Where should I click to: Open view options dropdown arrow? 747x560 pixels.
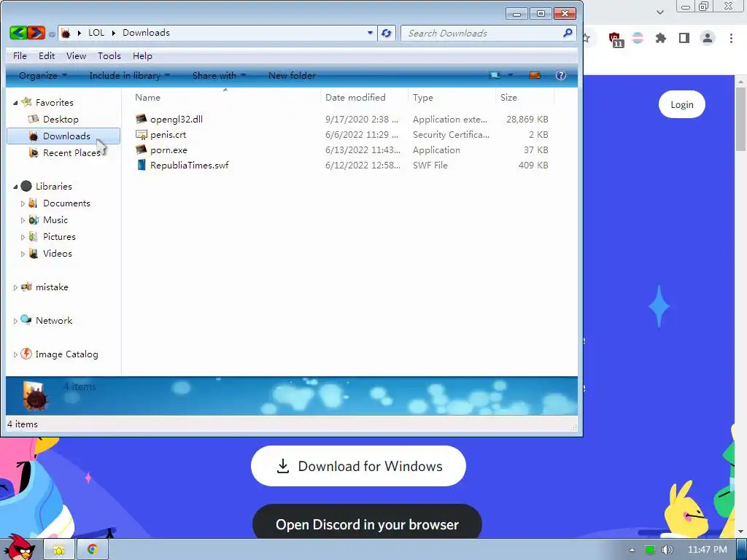coord(510,75)
